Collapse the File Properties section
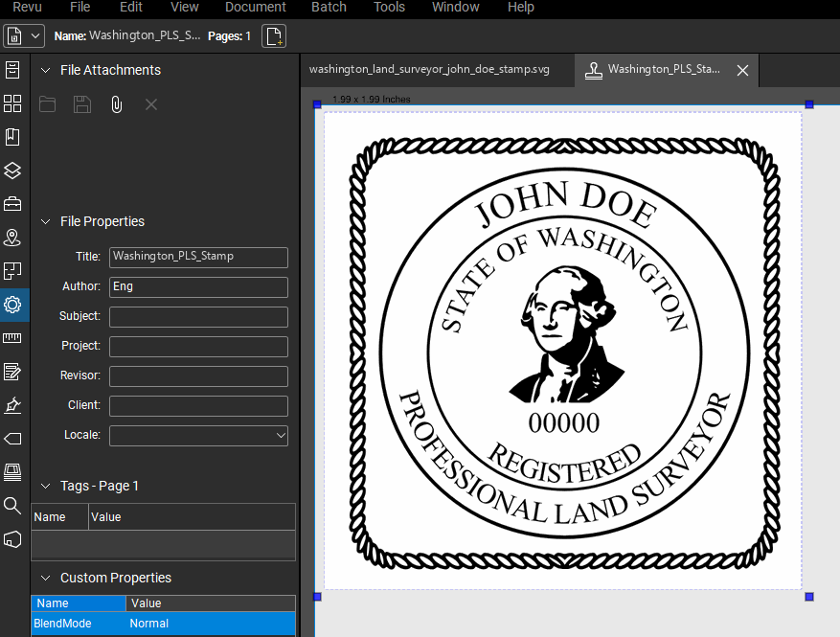Image resolution: width=840 pixels, height=637 pixels. (46, 221)
